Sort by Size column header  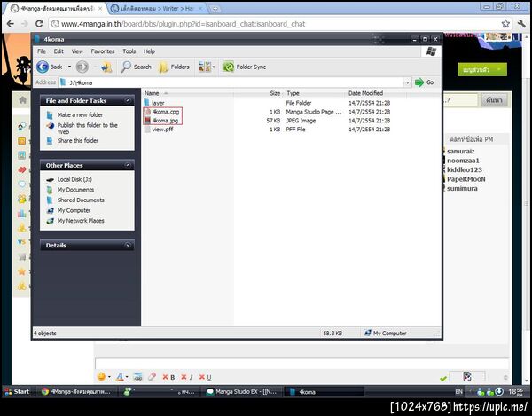pos(275,93)
